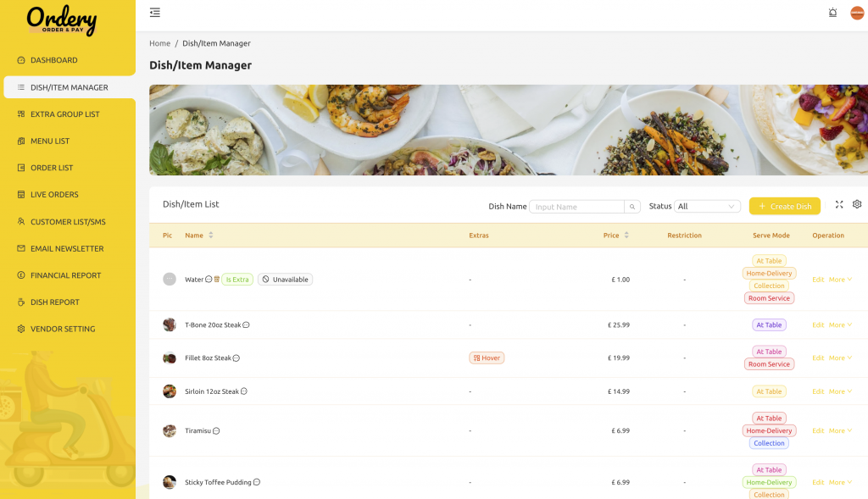Click the Is Extra tag on Water
Screen dimensions: 868x499
237,280
